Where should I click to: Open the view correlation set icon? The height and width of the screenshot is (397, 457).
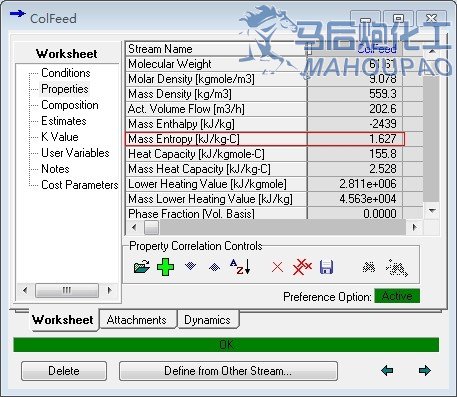click(x=141, y=267)
